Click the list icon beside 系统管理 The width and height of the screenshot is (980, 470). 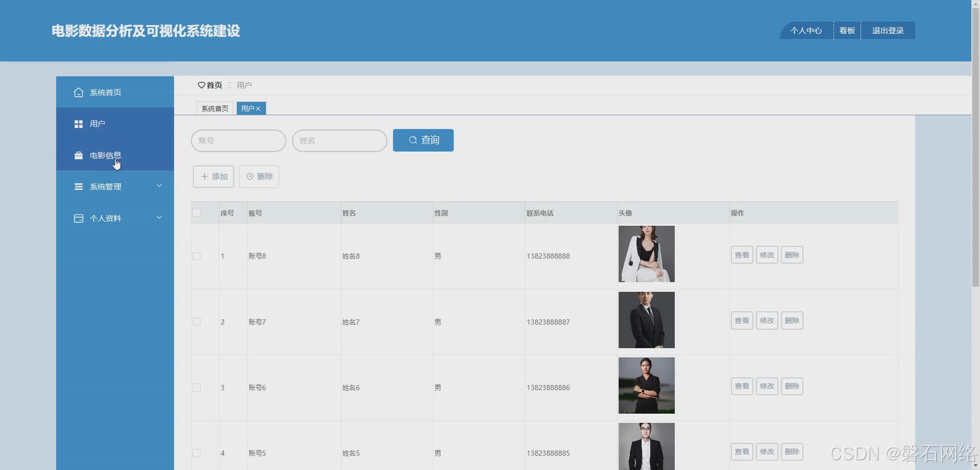[x=78, y=187]
